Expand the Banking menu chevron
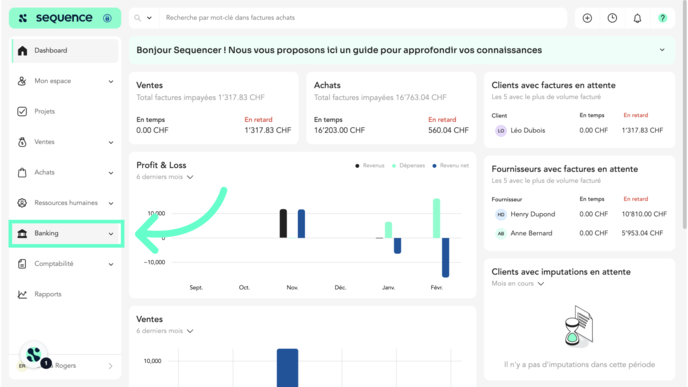Viewport: 688px width, 387px height. tap(111, 234)
